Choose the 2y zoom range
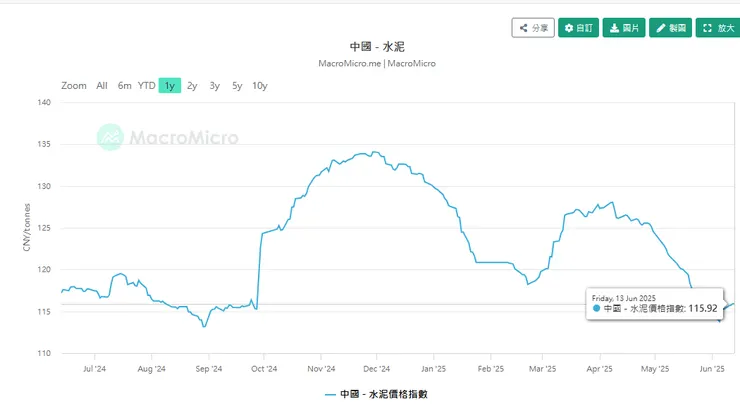Screen dimensions: 740x409 [x=192, y=86]
